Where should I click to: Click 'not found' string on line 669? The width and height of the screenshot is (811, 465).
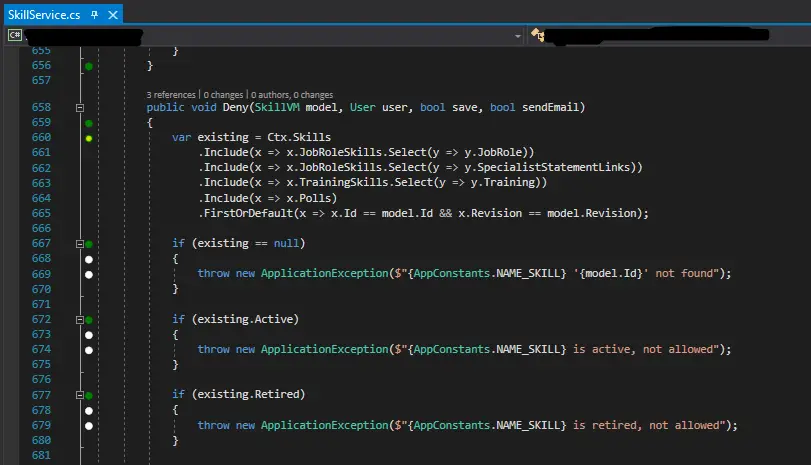(684, 273)
